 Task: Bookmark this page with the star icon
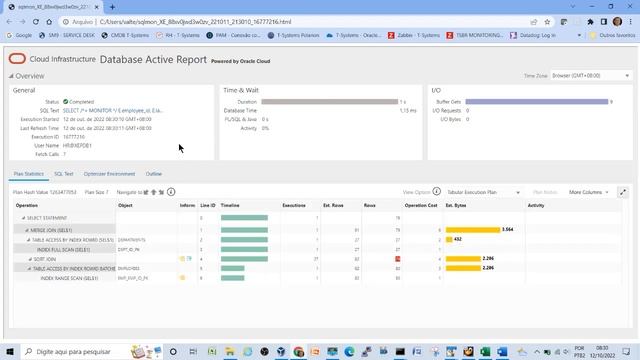coord(547,22)
